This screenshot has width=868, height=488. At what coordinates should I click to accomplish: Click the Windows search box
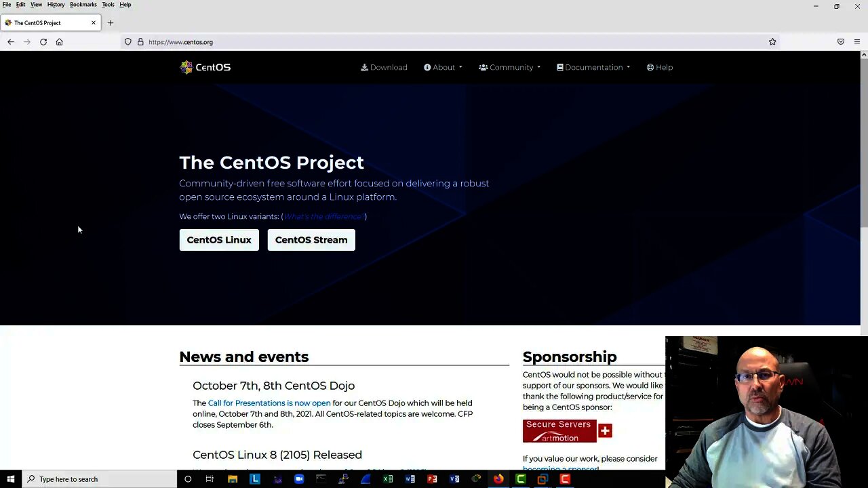[x=99, y=479]
